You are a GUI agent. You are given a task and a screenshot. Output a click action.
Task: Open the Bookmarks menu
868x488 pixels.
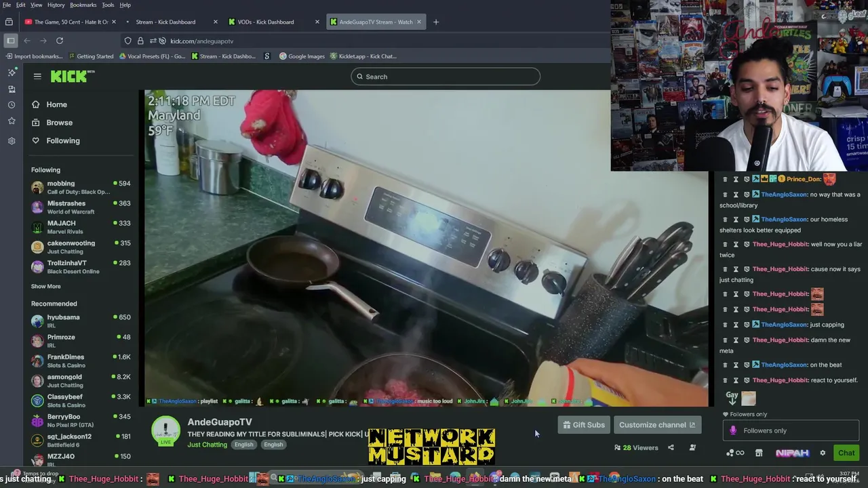(83, 5)
